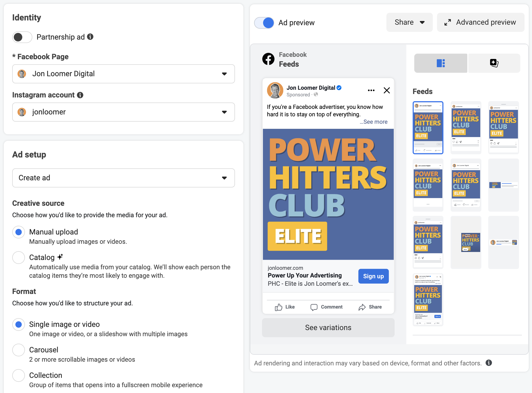This screenshot has width=532, height=393.
Task: Open the Instagram account jonloomer dropdown
Action: pos(123,112)
